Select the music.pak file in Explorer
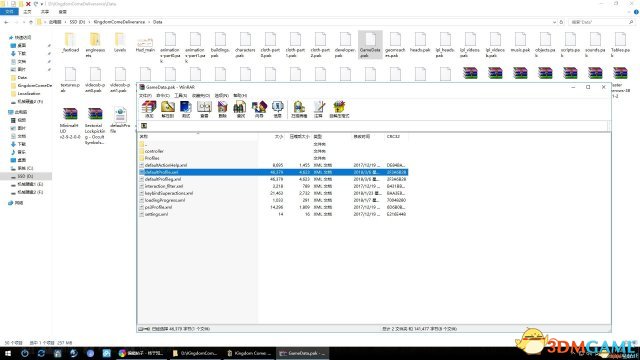The height and width of the screenshot is (360, 640). point(520,42)
